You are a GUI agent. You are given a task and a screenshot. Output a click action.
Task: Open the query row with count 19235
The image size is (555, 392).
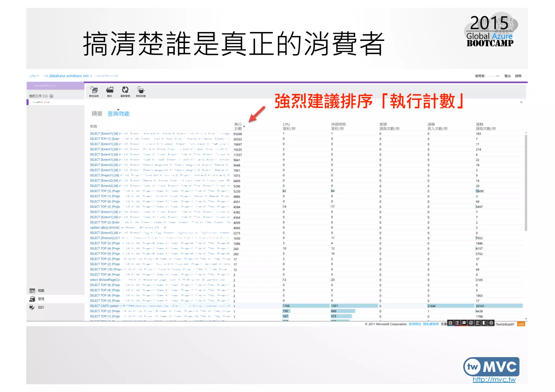pos(306,149)
